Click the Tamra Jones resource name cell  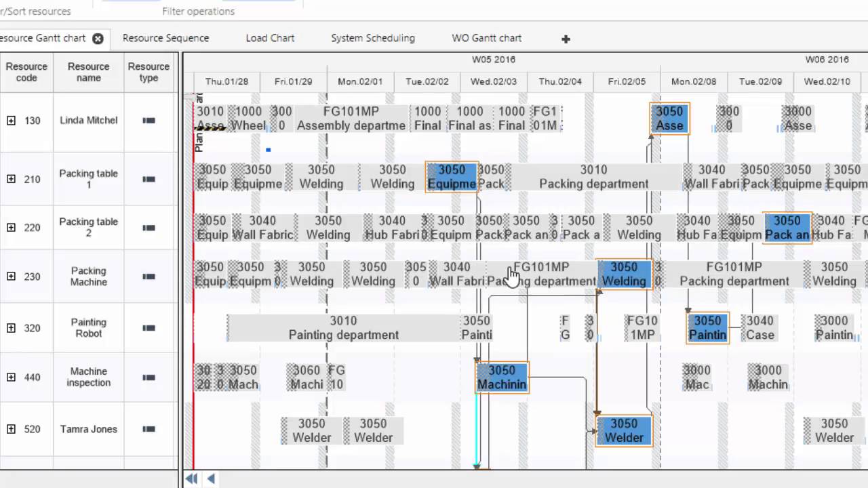click(x=88, y=429)
